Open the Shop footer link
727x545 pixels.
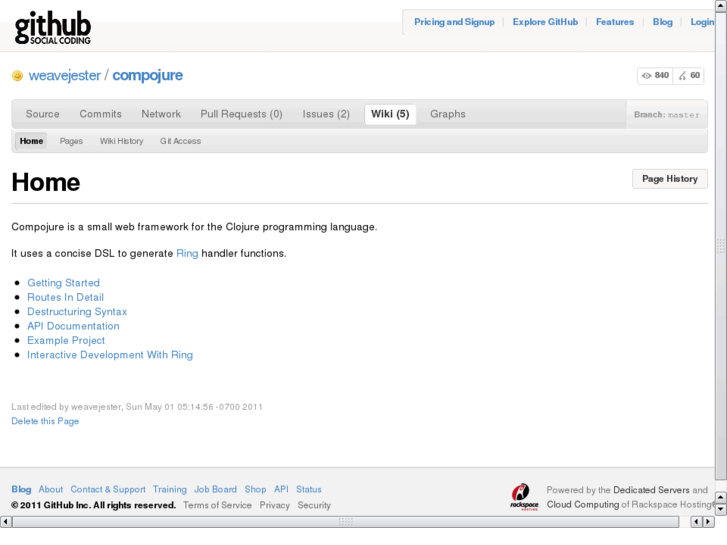tap(255, 489)
